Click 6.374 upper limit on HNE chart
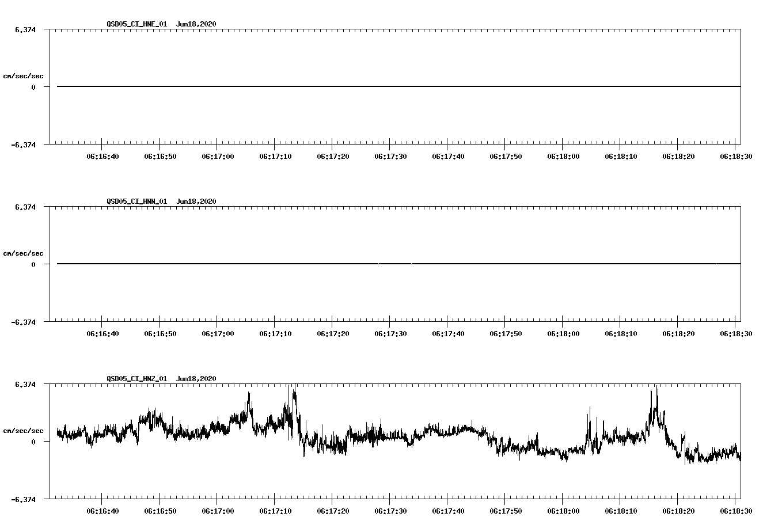Screen dimensions: 782x532 pyautogui.click(x=25, y=29)
